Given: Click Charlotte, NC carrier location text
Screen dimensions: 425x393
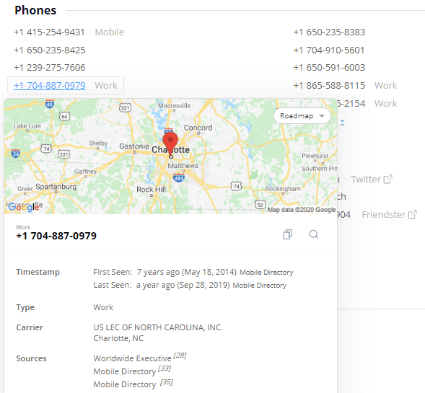Looking at the screenshot, I should 118,338.
